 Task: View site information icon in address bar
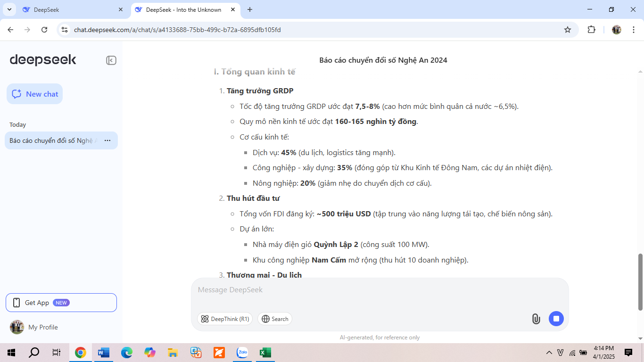(65, 30)
